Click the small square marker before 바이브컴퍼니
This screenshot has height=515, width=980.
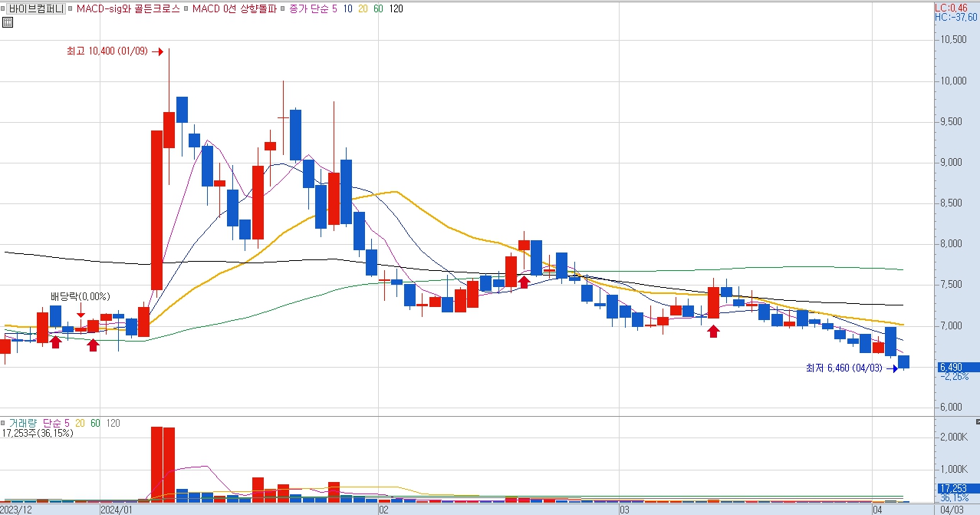[3, 8]
